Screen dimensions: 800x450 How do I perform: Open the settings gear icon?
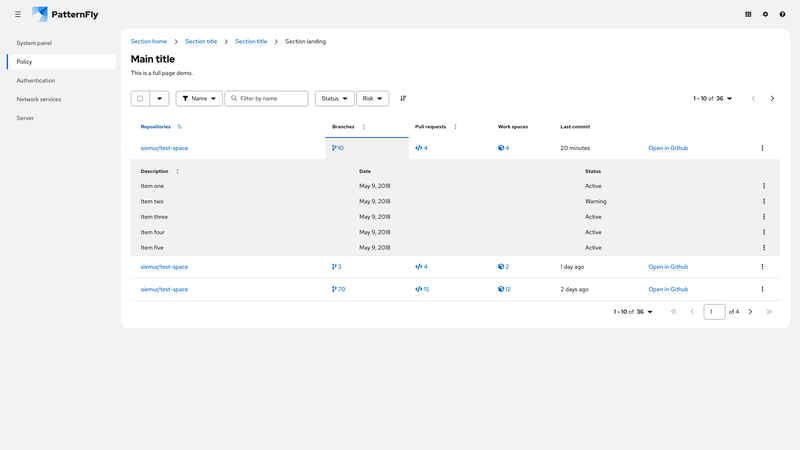[765, 14]
